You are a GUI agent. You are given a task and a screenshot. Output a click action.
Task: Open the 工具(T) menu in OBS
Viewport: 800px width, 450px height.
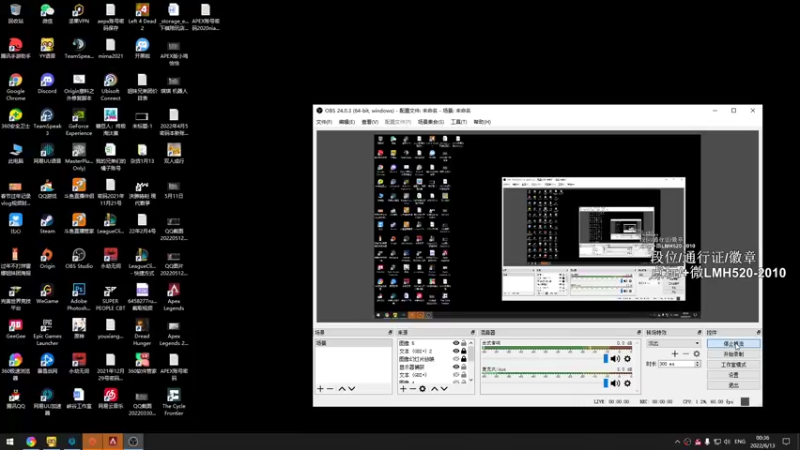459,122
